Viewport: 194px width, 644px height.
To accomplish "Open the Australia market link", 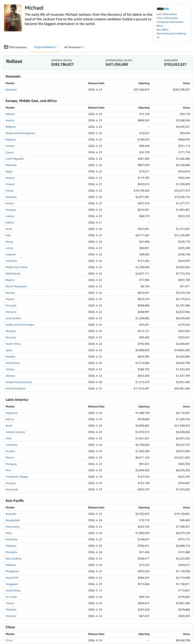I will coord(11,514).
